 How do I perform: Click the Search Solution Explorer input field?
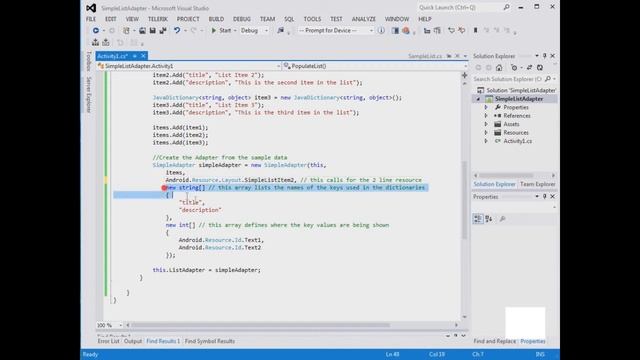point(508,79)
